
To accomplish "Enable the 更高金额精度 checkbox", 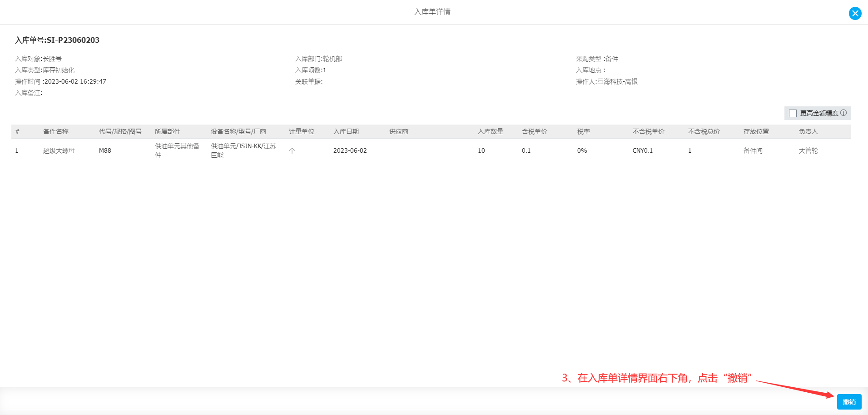I will pyautogui.click(x=793, y=113).
